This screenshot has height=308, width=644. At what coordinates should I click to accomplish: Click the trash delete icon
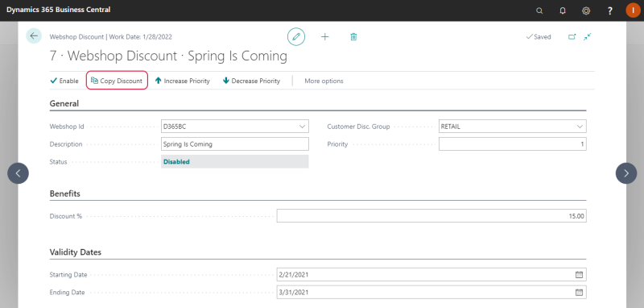[x=353, y=36]
